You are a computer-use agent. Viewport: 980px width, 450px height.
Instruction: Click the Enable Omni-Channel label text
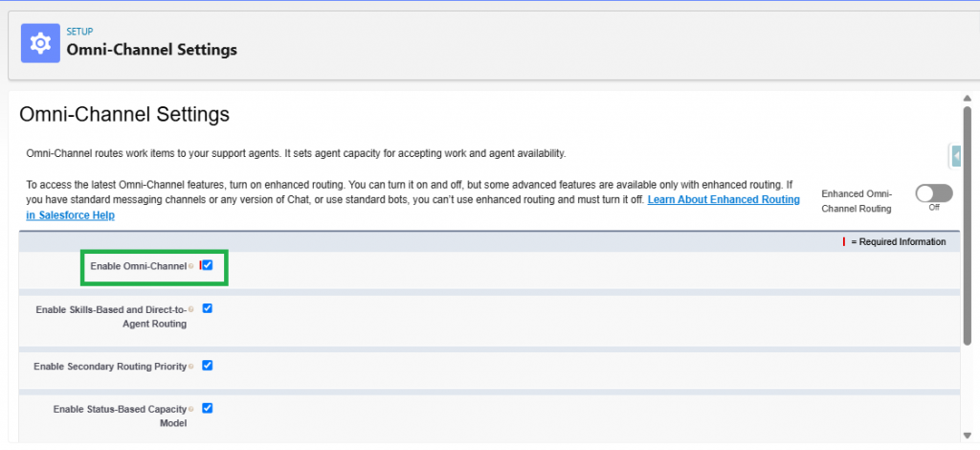pyautogui.click(x=139, y=266)
